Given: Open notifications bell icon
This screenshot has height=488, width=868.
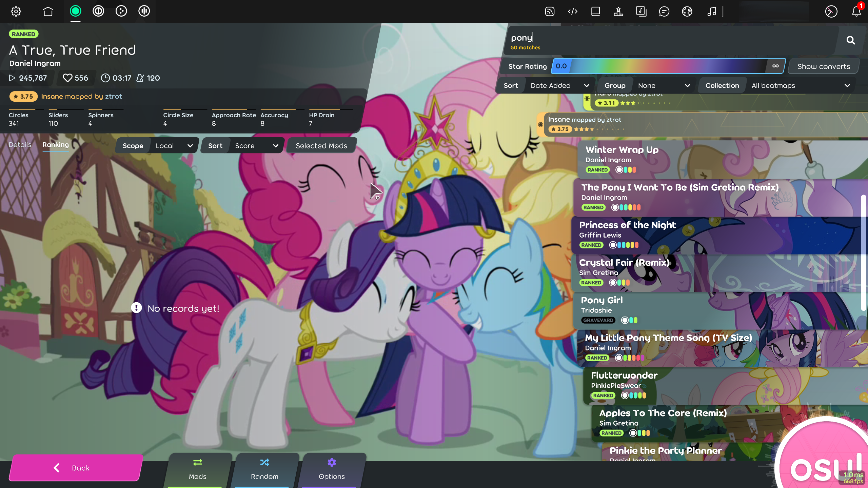Looking at the screenshot, I should 856,12.
